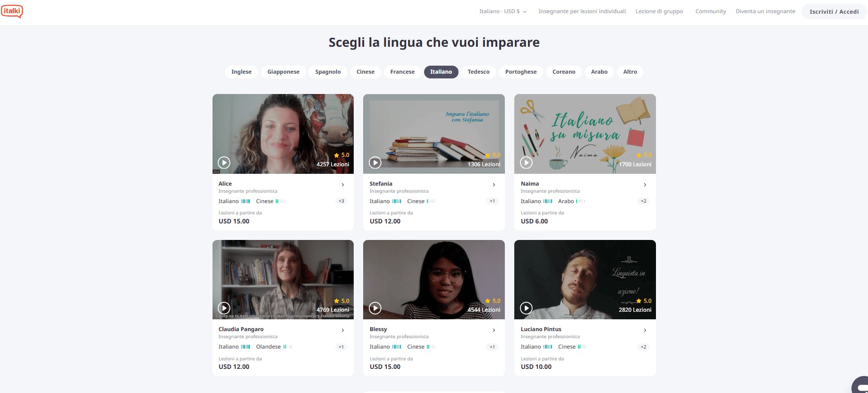Open the Italiano USD $ language dropdown
This screenshot has height=393, width=868.
(x=502, y=11)
